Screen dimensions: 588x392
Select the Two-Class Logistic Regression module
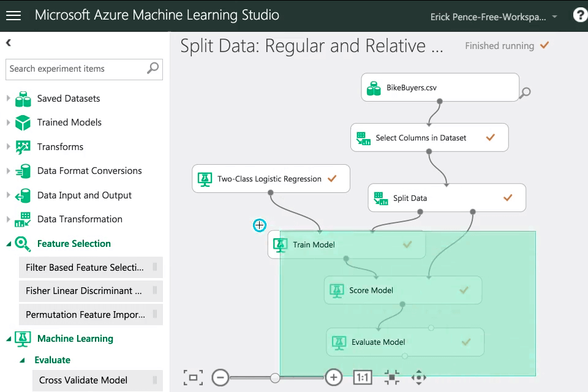click(271, 179)
